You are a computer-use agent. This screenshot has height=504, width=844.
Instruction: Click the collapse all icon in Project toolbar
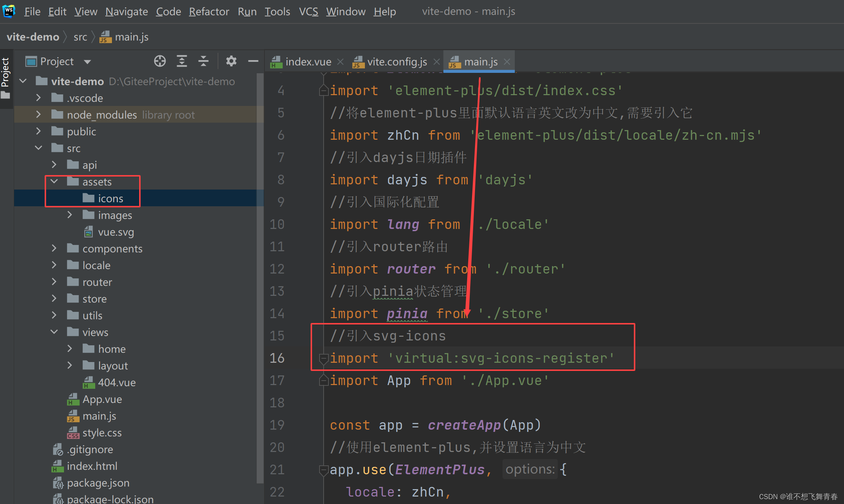pyautogui.click(x=203, y=61)
